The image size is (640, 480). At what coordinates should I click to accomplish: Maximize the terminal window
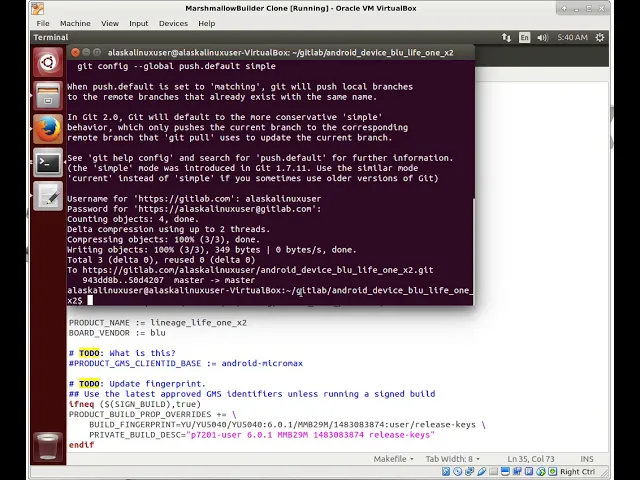point(97,52)
